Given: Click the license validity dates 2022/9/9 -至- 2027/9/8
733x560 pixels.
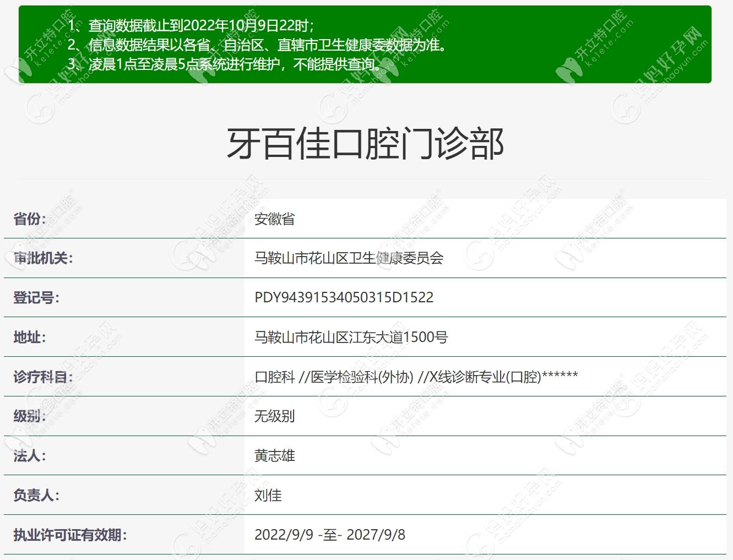Looking at the screenshot, I should 329,535.
